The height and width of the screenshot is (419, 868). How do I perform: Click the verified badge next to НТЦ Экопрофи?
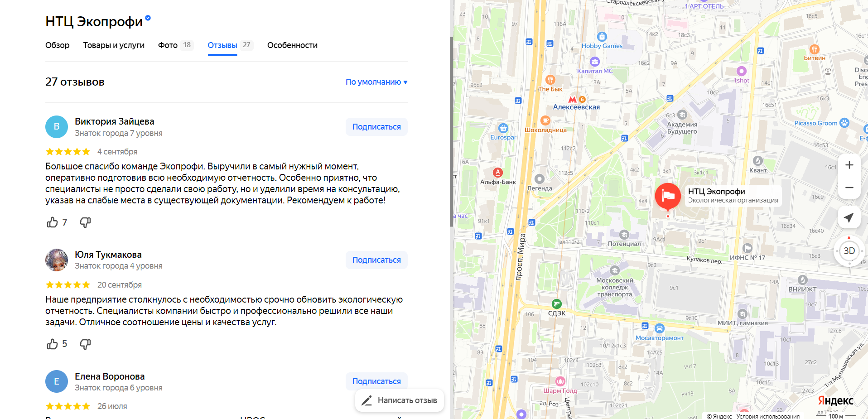point(148,18)
